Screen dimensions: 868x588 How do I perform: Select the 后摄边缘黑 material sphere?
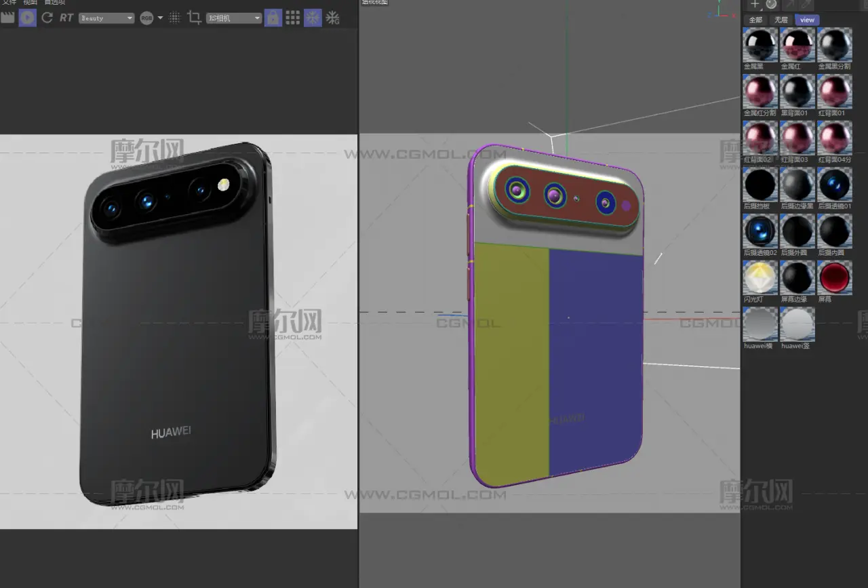[x=797, y=184]
